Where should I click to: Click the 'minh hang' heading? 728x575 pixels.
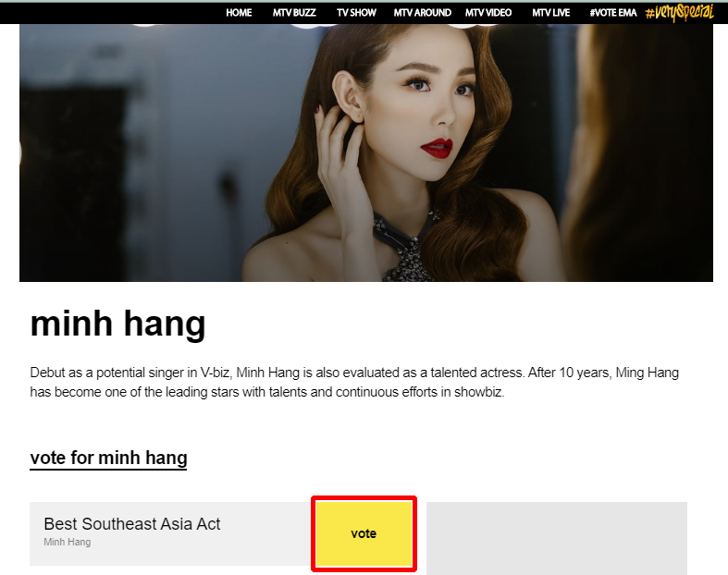[117, 324]
